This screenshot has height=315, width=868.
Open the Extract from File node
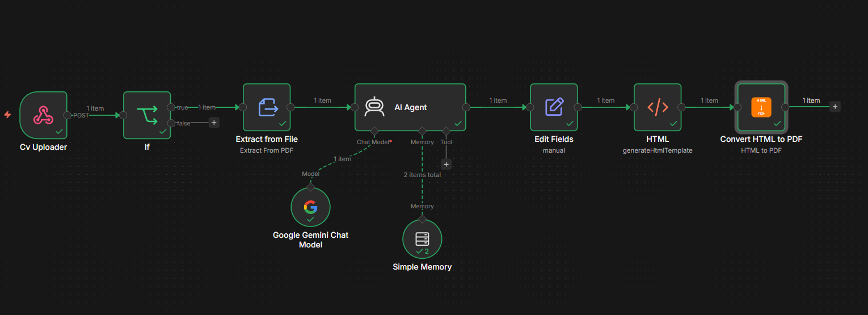[267, 107]
